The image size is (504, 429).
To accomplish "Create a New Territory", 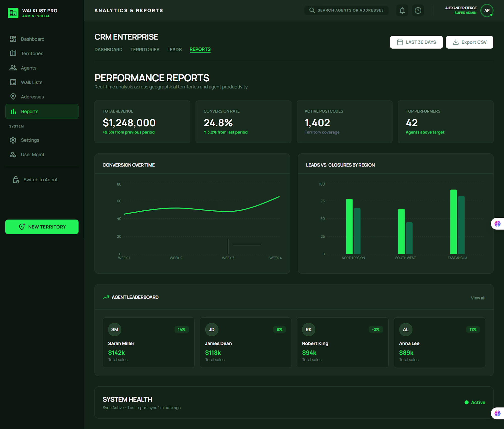I will tap(42, 227).
